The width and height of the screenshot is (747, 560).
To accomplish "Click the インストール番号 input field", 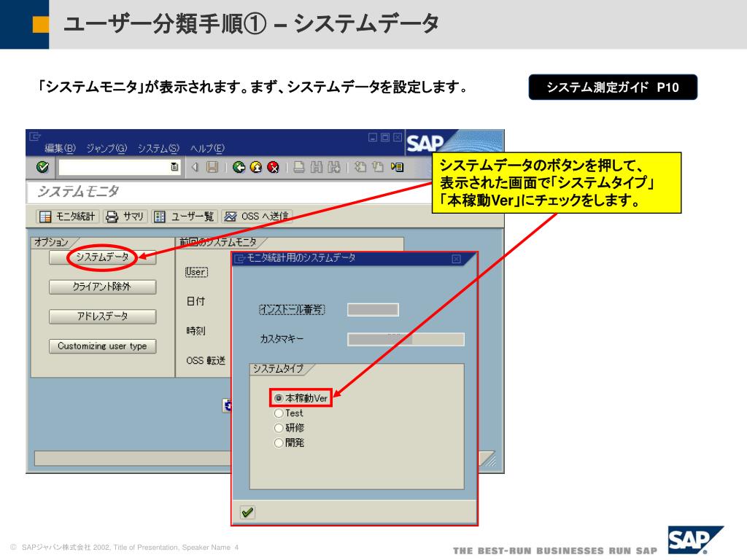I will 373,309.
